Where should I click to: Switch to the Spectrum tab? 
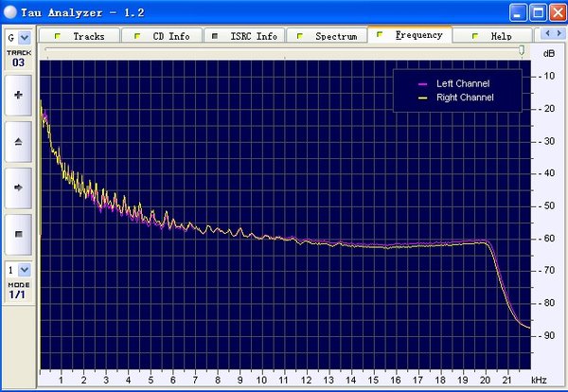pyautogui.click(x=327, y=36)
